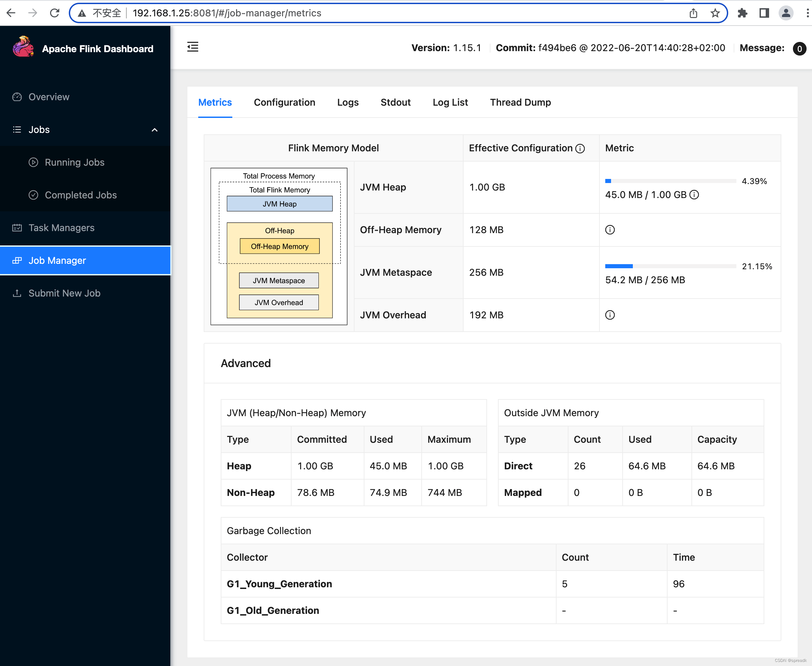Open Overview from the sidebar
This screenshot has height=666, width=812.
[x=48, y=97]
